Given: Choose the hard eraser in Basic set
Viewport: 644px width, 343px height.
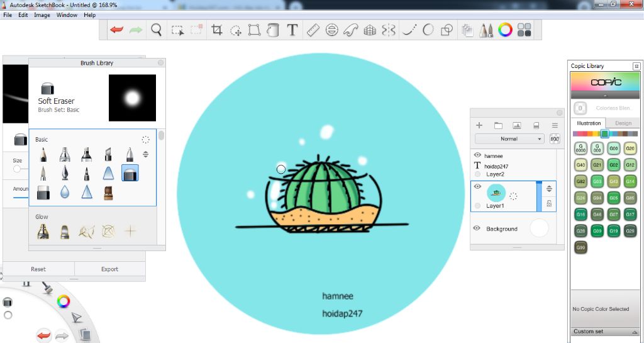Looking at the screenshot, I should point(43,192).
